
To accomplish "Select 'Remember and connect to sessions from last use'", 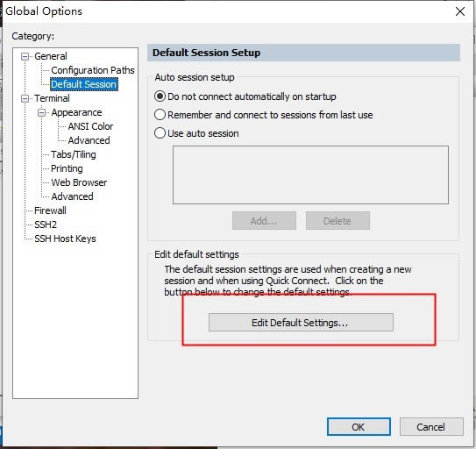I will (x=160, y=115).
